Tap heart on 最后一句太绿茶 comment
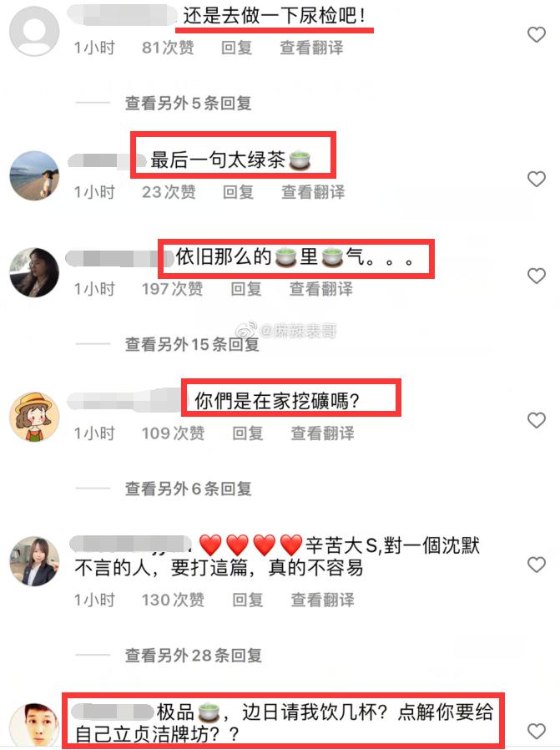The image size is (560, 750). pos(536,179)
